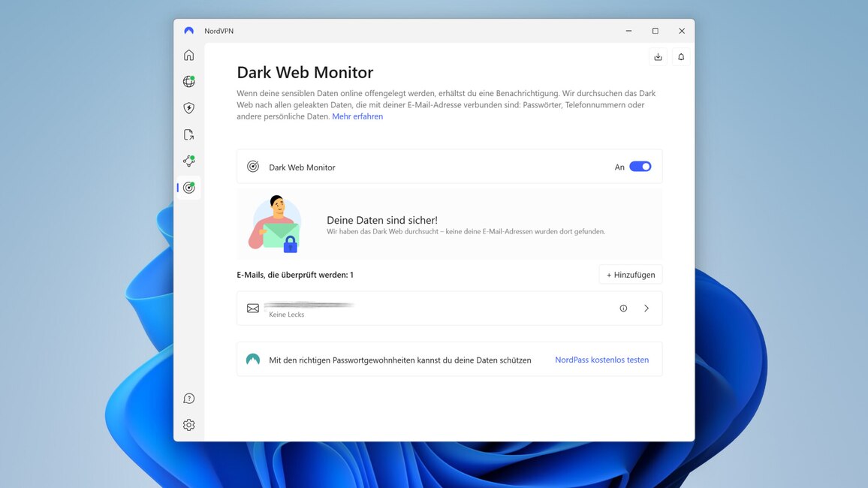
Task: Open help via the question mark icon
Action: (x=188, y=398)
